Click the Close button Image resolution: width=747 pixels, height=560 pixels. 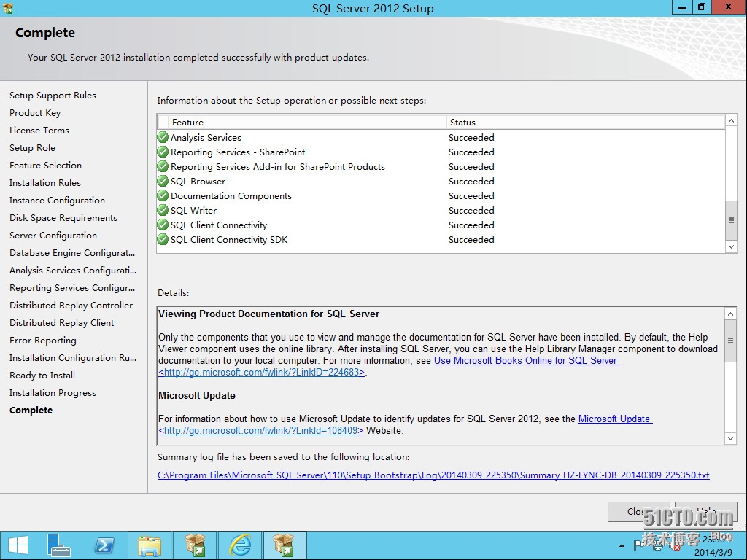click(x=639, y=511)
